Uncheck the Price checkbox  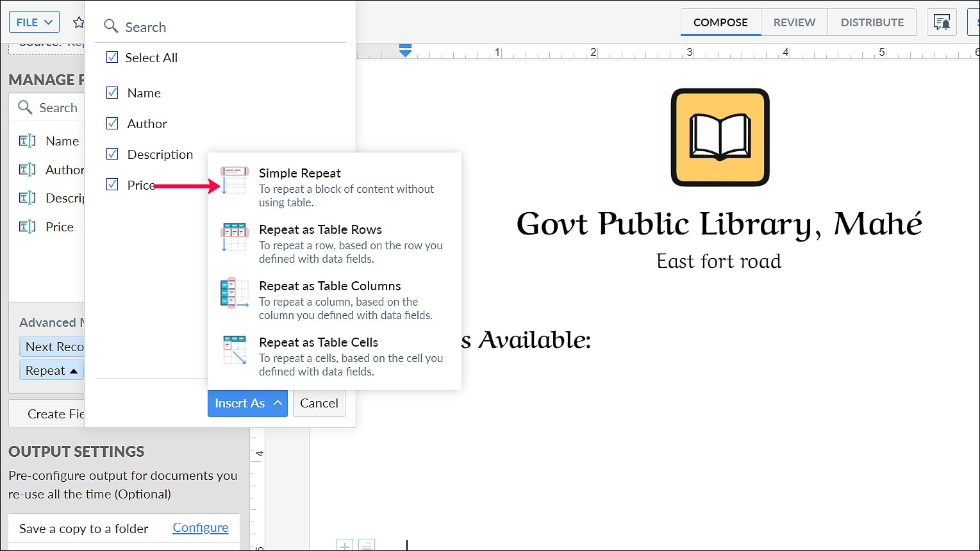pos(112,185)
